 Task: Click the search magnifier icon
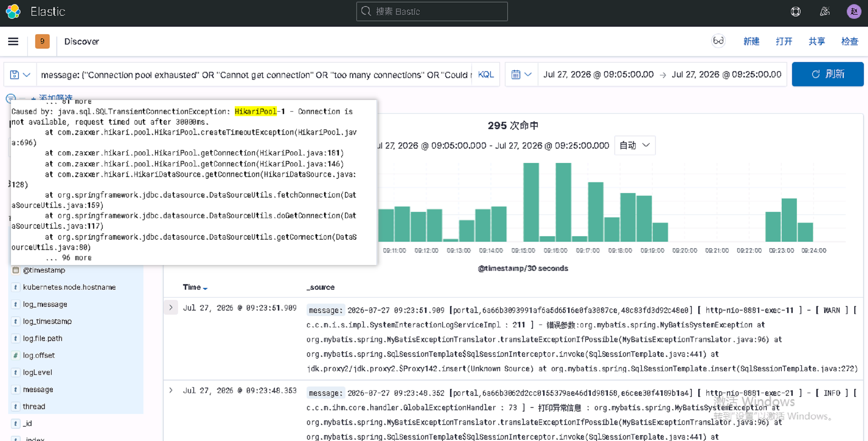pos(366,11)
